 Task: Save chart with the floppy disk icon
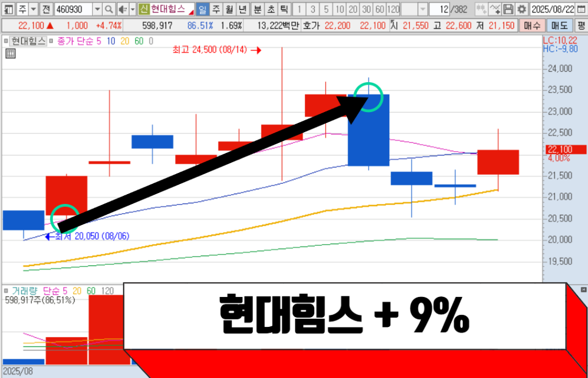[x=508, y=9]
